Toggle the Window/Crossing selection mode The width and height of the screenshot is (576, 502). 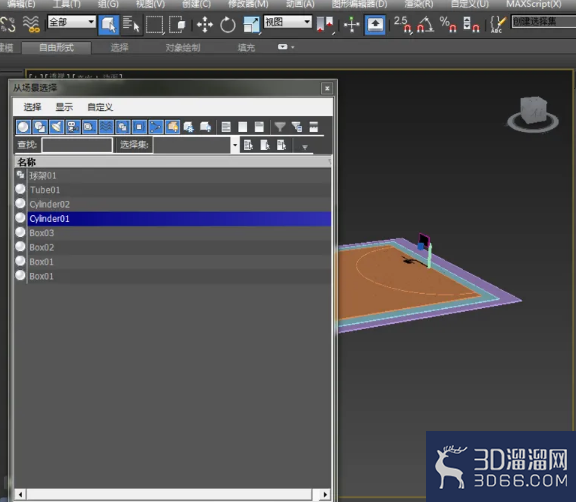pyautogui.click(x=177, y=25)
